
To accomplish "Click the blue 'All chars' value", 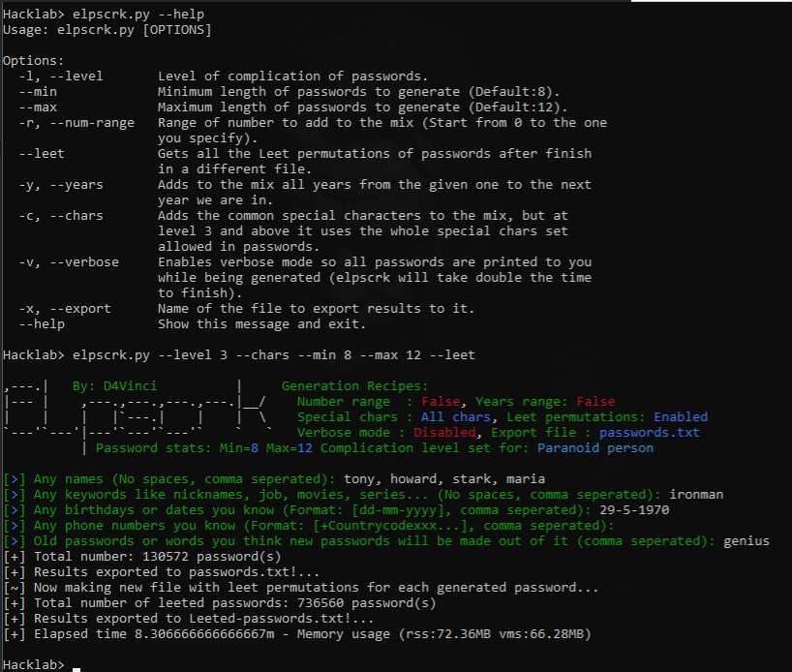I will (456, 416).
